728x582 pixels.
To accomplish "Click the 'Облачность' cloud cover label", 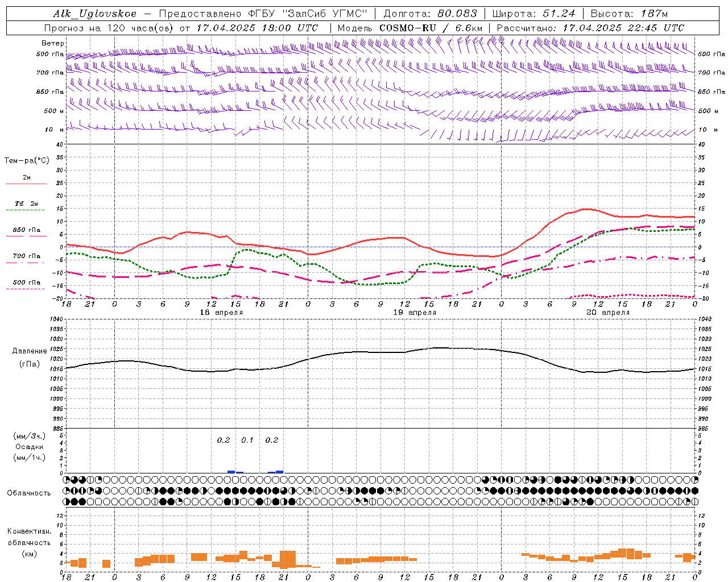I will 29,493.
